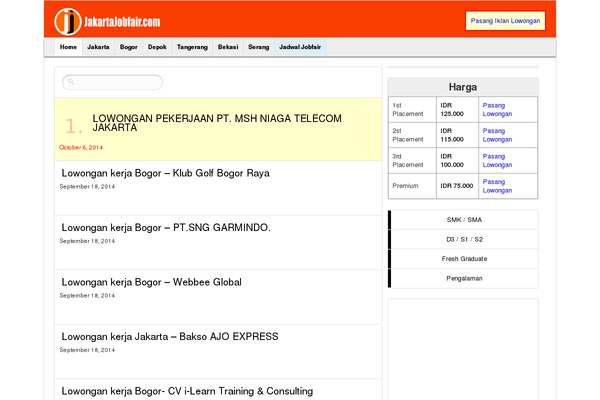The image size is (600, 400).
Task: Open the Bogor menu item
Action: coord(129,47)
